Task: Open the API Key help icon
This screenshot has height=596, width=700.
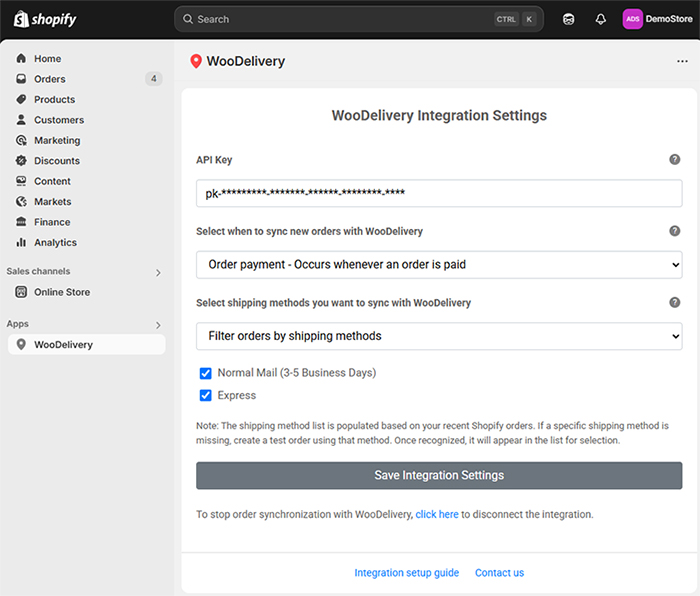Action: coord(675,159)
